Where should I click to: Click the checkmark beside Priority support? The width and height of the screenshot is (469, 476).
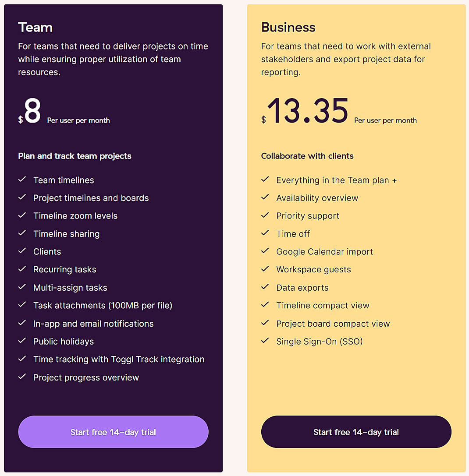[265, 215]
